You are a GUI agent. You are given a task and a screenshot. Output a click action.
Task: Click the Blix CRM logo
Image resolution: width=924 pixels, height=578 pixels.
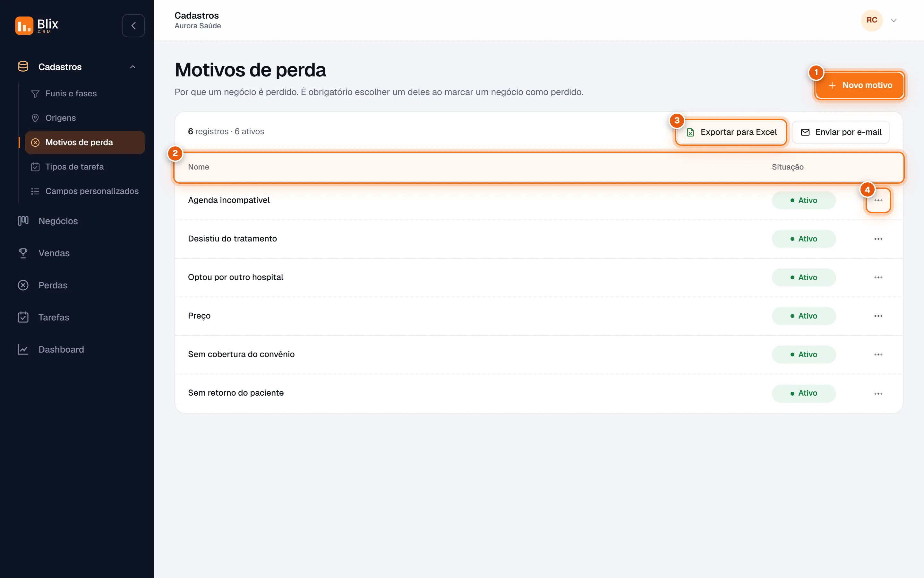pyautogui.click(x=37, y=26)
